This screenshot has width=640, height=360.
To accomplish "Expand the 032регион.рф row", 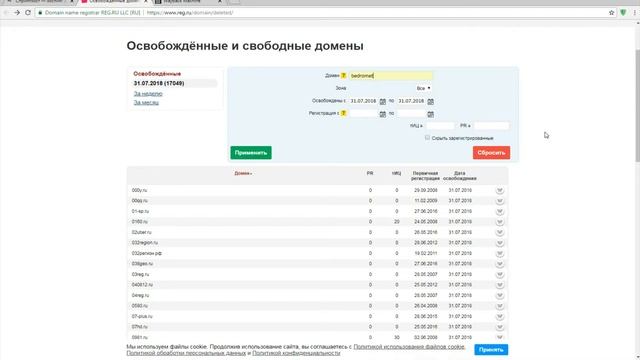I will point(500,253).
